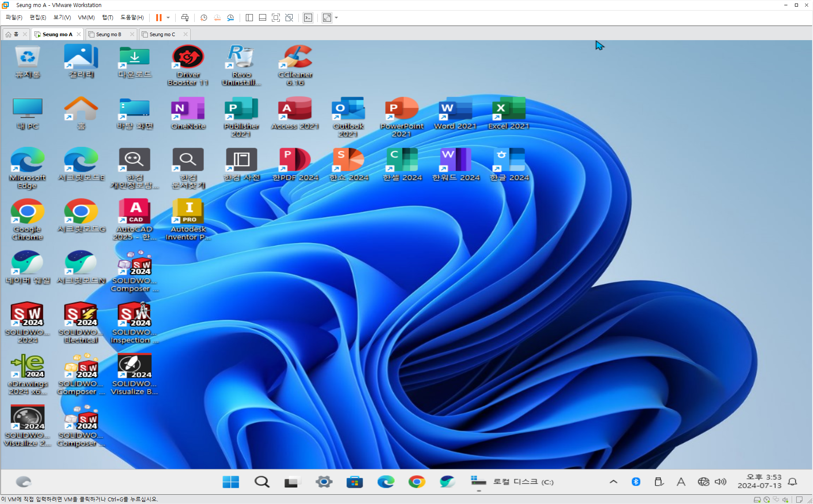Select the PowerPoint 2021 icon
Viewport: 813px width, 504px height.
402,117
